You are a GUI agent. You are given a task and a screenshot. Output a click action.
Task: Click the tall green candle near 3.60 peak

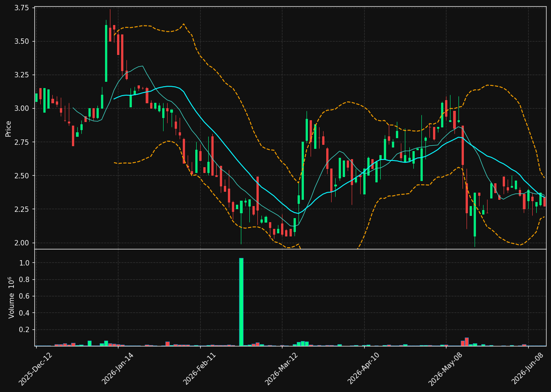(x=106, y=53)
